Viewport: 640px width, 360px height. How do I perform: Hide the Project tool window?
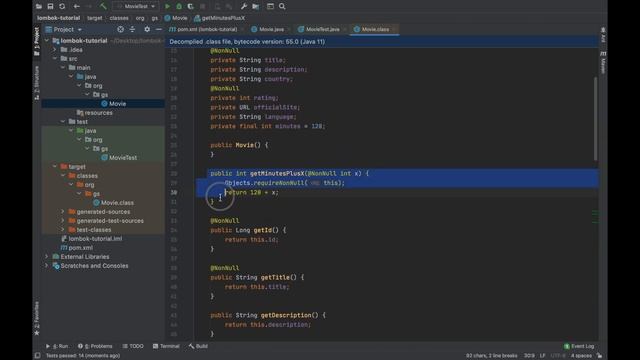pyautogui.click(x=158, y=29)
